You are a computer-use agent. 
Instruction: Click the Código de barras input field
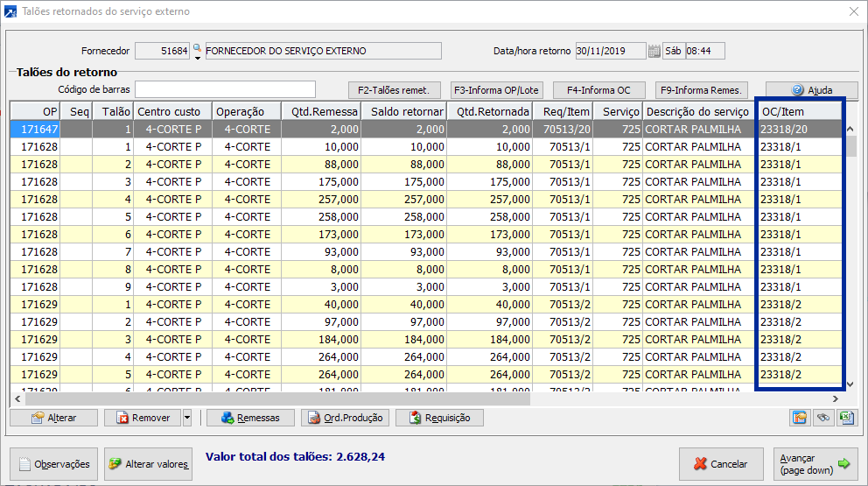tap(225, 89)
